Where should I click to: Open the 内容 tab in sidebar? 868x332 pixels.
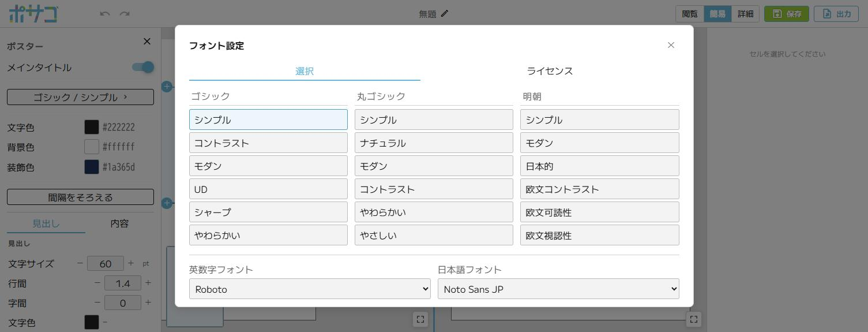coord(119,223)
